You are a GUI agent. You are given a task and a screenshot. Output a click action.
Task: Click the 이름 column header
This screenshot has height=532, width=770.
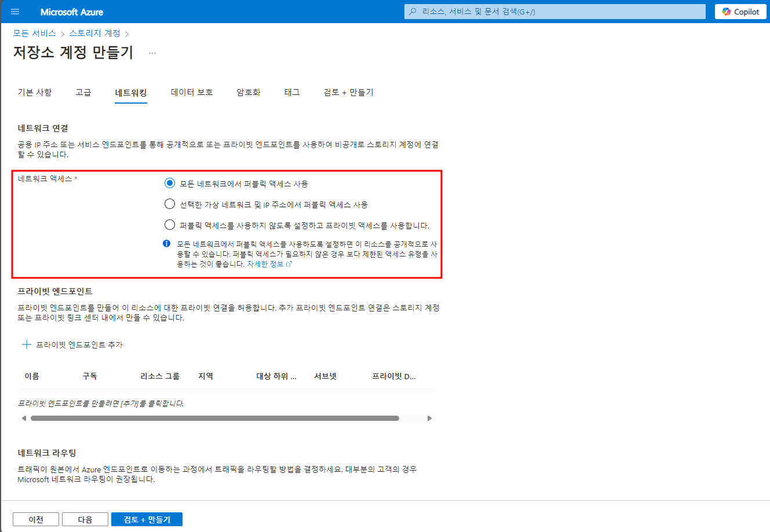[32, 376]
